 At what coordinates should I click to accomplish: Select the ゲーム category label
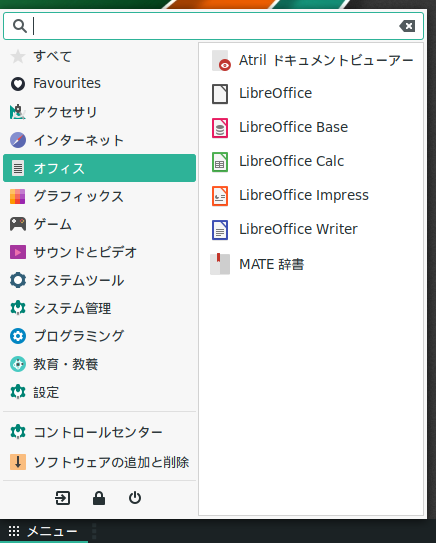(x=53, y=224)
